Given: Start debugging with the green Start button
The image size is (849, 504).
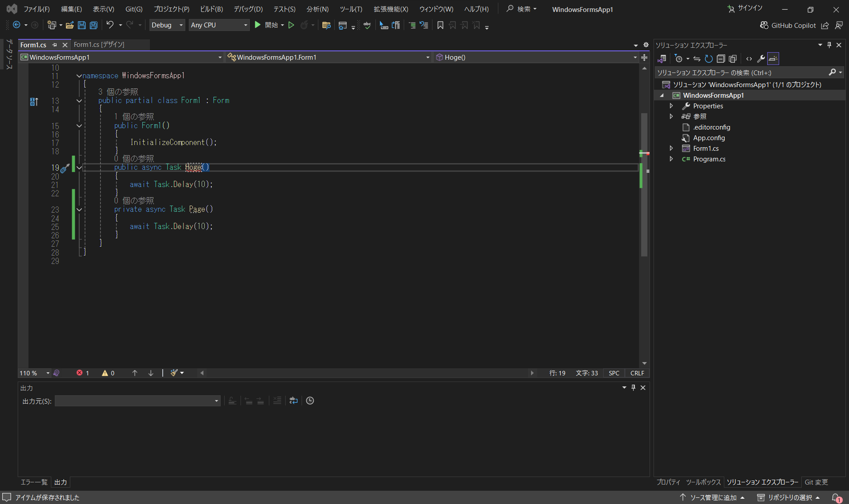Looking at the screenshot, I should [258, 25].
